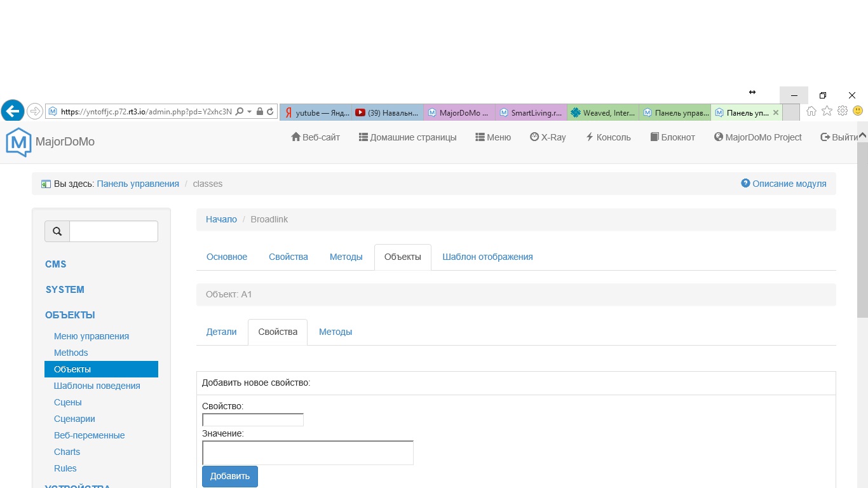Close the active browser tab
Viewport: 868px width, 488px height.
(775, 112)
